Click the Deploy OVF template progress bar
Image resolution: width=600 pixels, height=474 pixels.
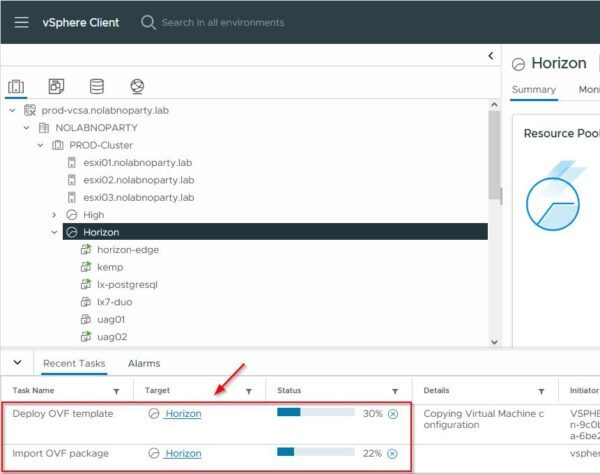point(316,412)
